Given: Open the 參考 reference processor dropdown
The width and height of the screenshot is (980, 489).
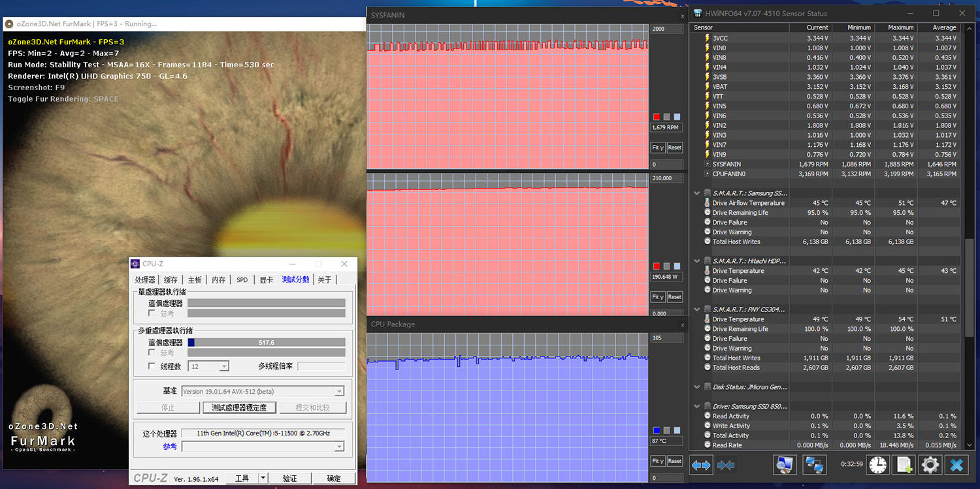Looking at the screenshot, I should point(263,447).
